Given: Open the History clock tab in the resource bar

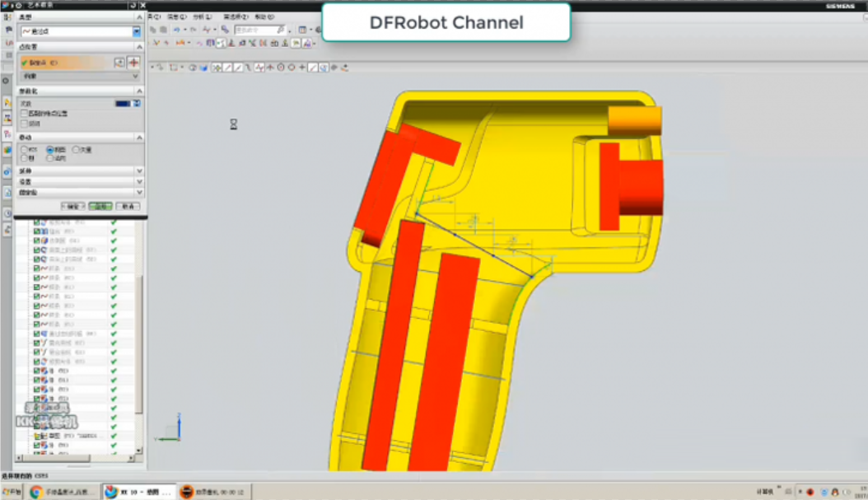Looking at the screenshot, I should pyautogui.click(x=7, y=213).
